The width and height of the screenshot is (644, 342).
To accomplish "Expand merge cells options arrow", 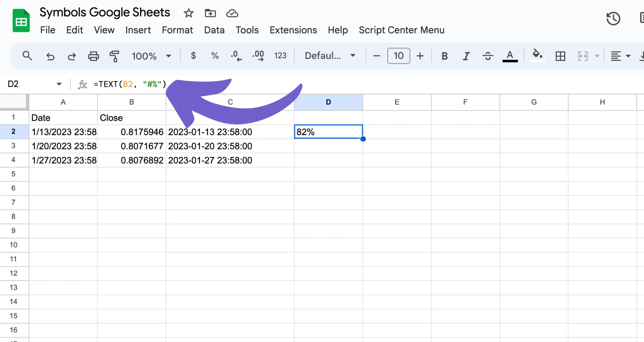I will click(597, 56).
